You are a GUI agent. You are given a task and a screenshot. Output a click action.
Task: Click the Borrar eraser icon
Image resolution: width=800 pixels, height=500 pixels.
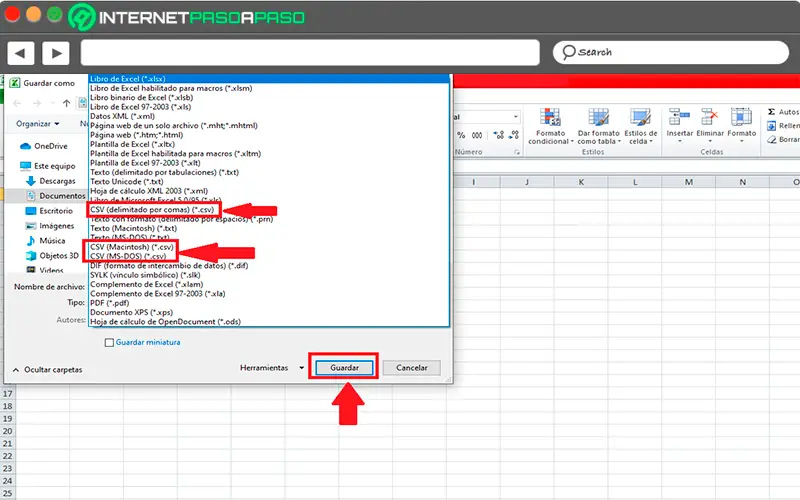(771, 139)
